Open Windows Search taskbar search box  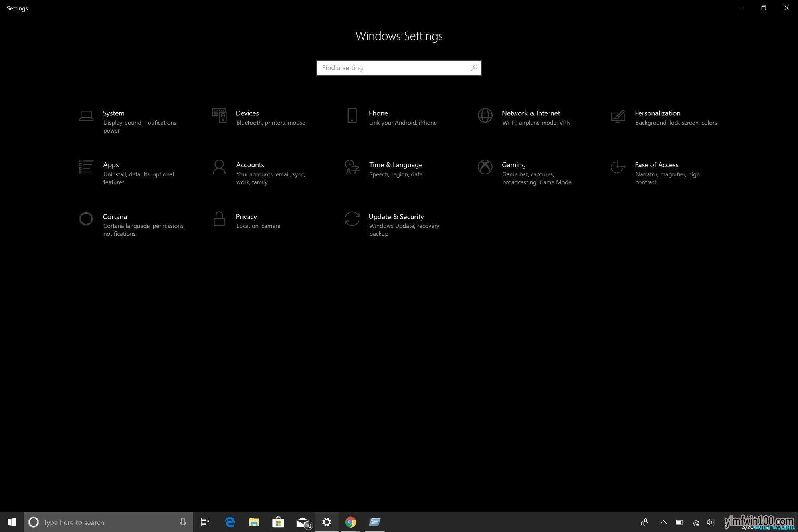[x=109, y=522]
